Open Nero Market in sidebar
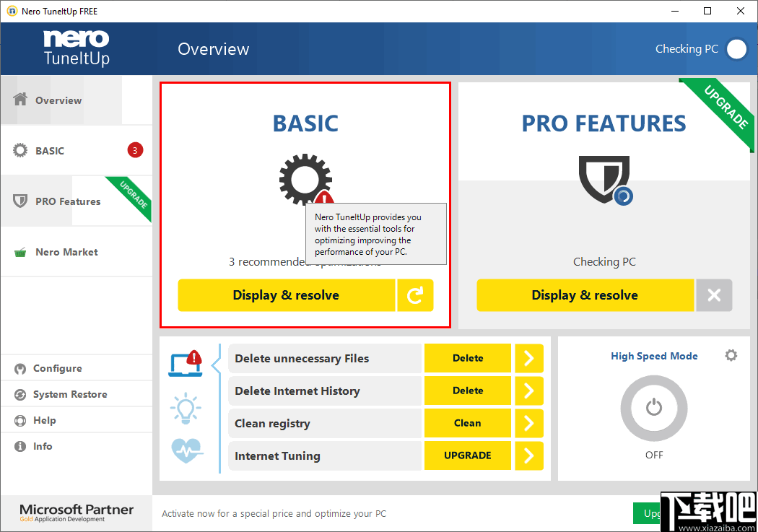The width and height of the screenshot is (758, 532). point(77,252)
